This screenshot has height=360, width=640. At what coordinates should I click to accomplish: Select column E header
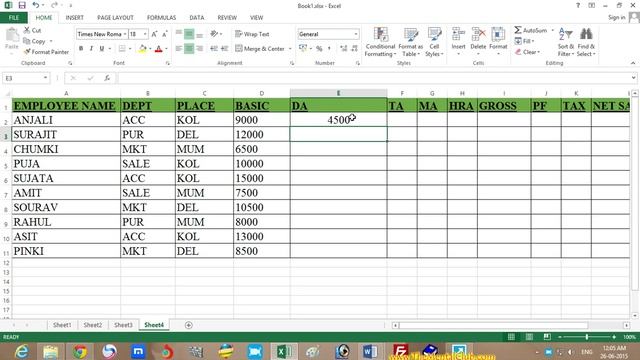coord(338,93)
